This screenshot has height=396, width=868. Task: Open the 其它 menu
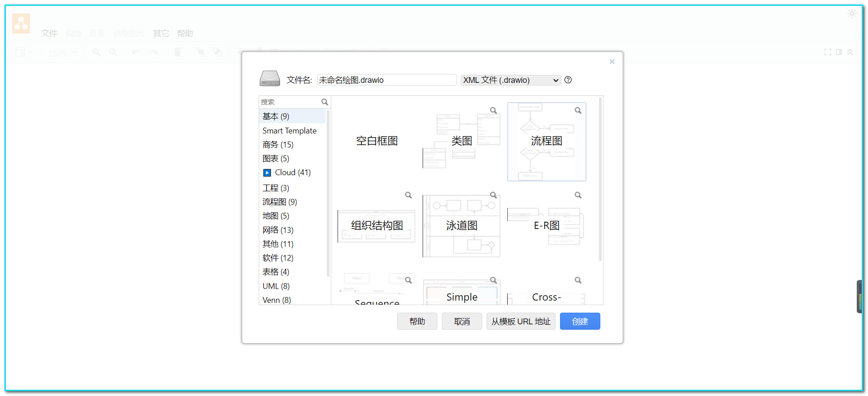click(161, 33)
